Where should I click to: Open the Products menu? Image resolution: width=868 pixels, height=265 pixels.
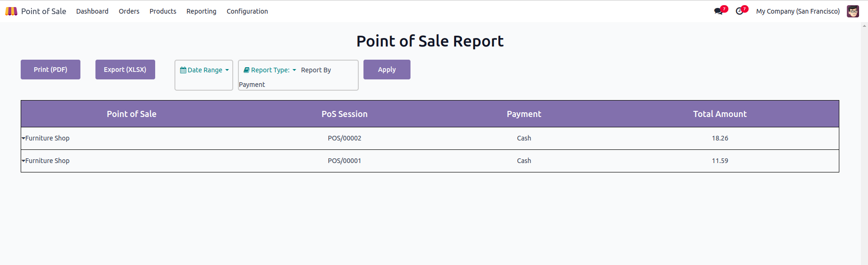point(163,11)
